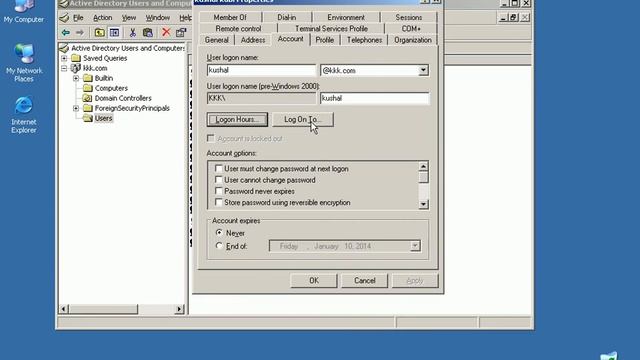Select the Never account expires radio button
Image resolution: width=640 pixels, height=360 pixels.
(x=219, y=233)
